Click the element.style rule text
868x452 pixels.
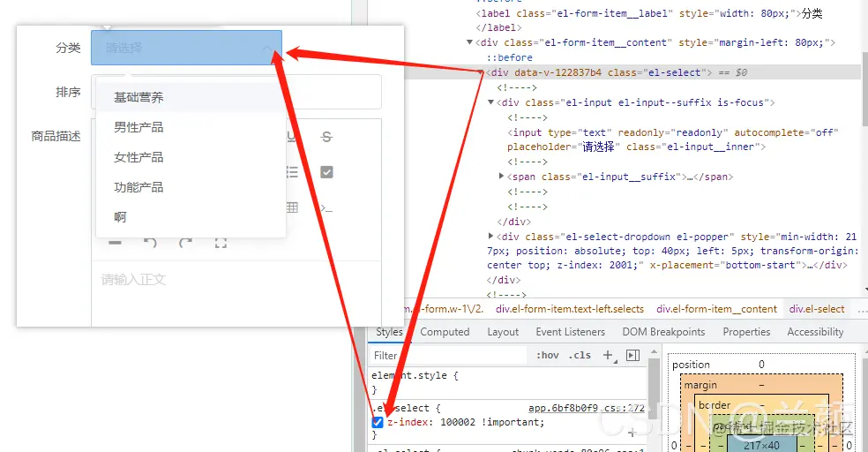(x=415, y=375)
